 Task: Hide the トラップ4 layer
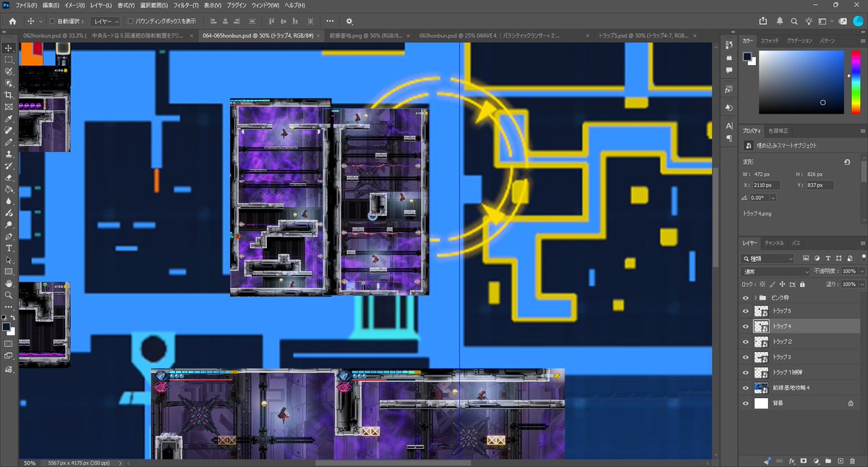coord(745,327)
